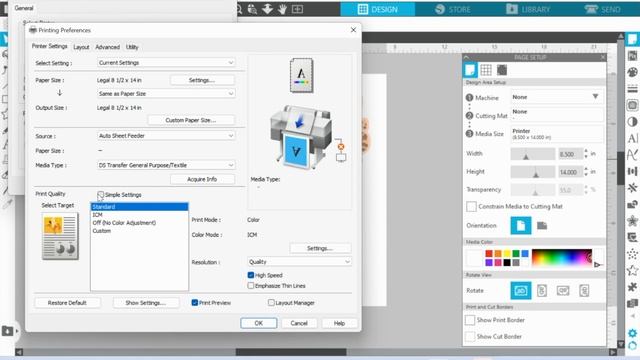The height and width of the screenshot is (360, 640).
Task: Select ICM in the Select Target list
Action: tap(98, 215)
